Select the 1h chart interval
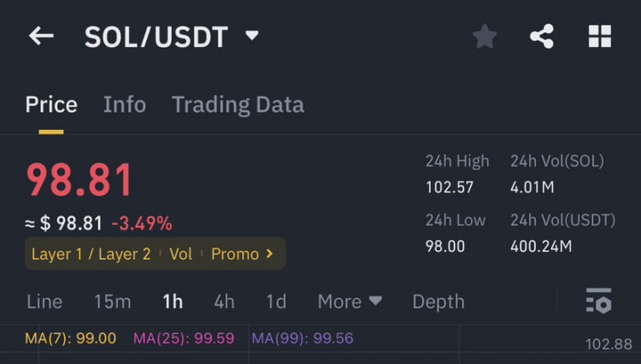Image resolution: width=641 pixels, height=364 pixels. pyautogui.click(x=173, y=302)
